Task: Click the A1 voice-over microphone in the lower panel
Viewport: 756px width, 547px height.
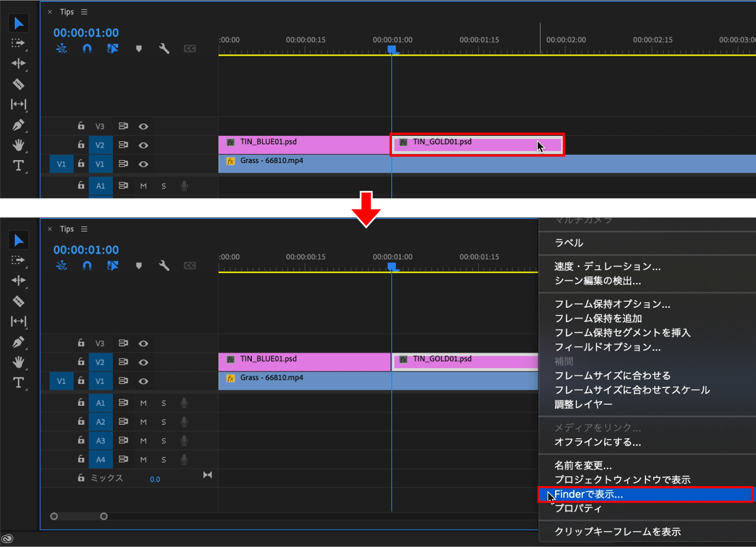Action: [x=184, y=403]
